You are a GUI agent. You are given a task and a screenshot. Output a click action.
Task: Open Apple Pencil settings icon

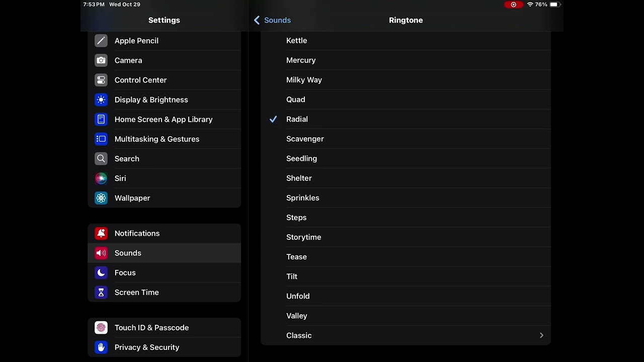[101, 41]
